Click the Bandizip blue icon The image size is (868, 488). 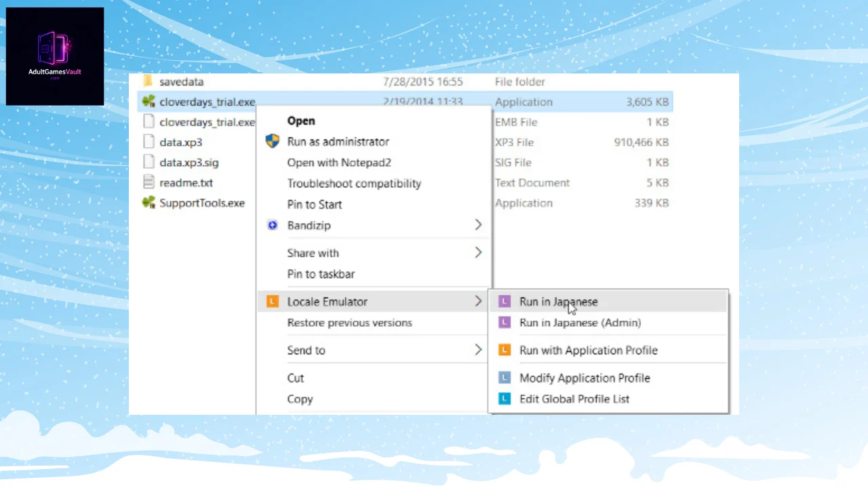tap(273, 225)
